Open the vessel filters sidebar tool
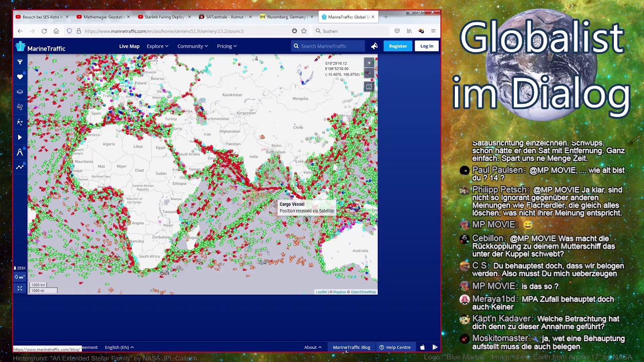 click(20, 62)
